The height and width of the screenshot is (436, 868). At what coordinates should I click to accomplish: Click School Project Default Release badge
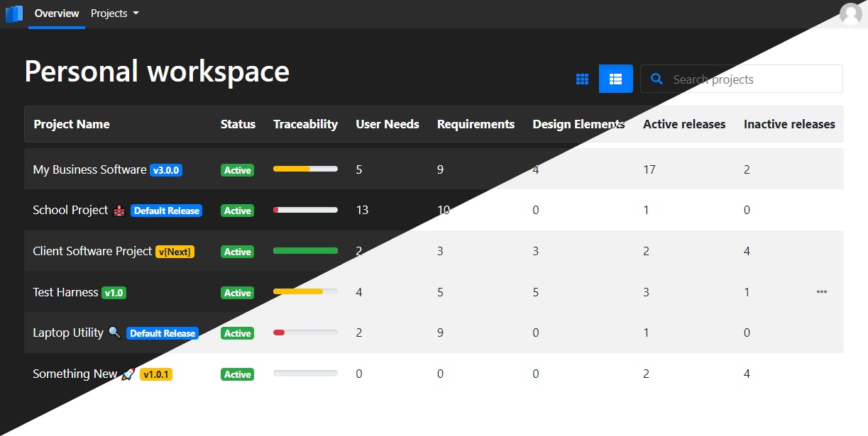pos(166,211)
